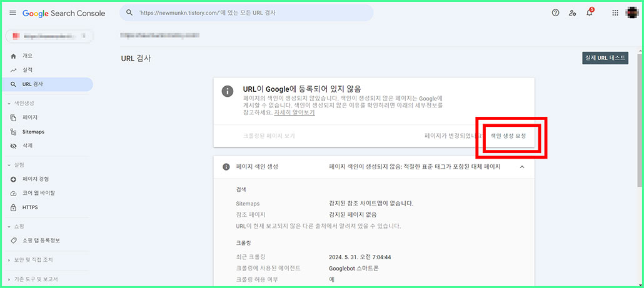Open the HTTPS report

30,207
